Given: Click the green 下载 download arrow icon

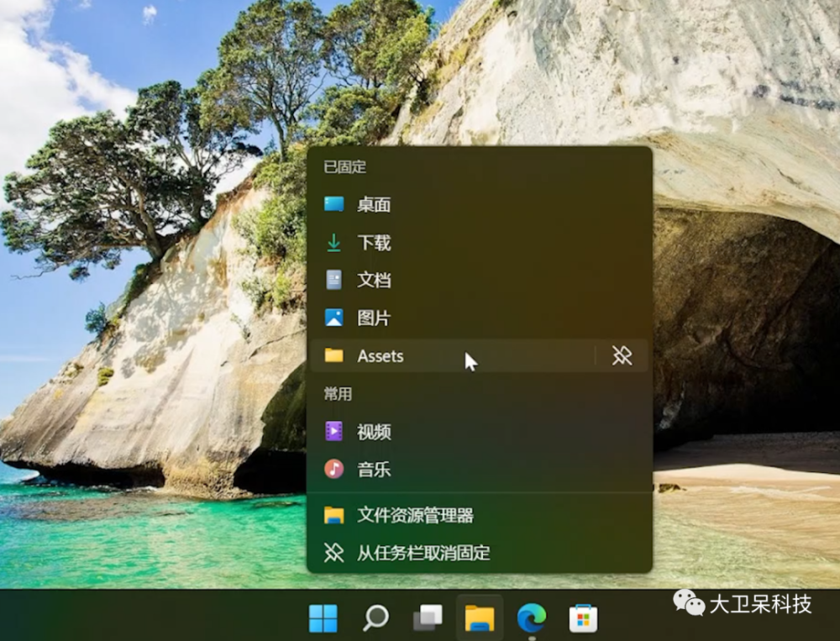Looking at the screenshot, I should tap(334, 243).
